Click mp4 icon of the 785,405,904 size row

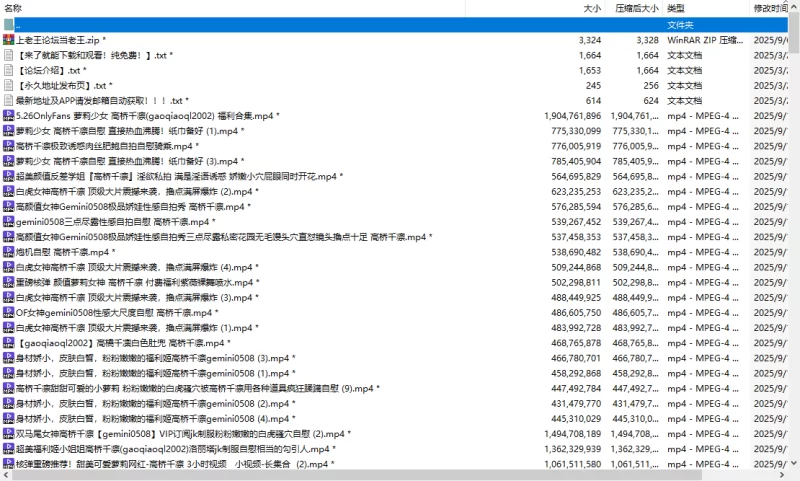pyautogui.click(x=8, y=161)
